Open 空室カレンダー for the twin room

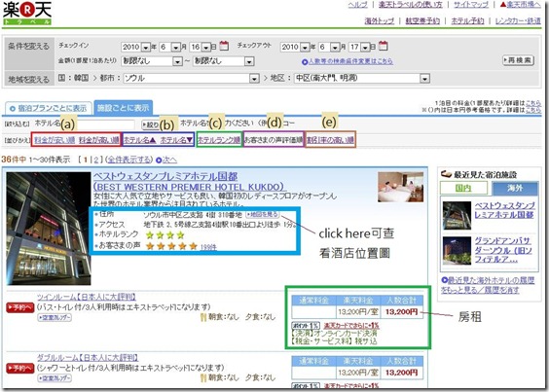(x=55, y=317)
